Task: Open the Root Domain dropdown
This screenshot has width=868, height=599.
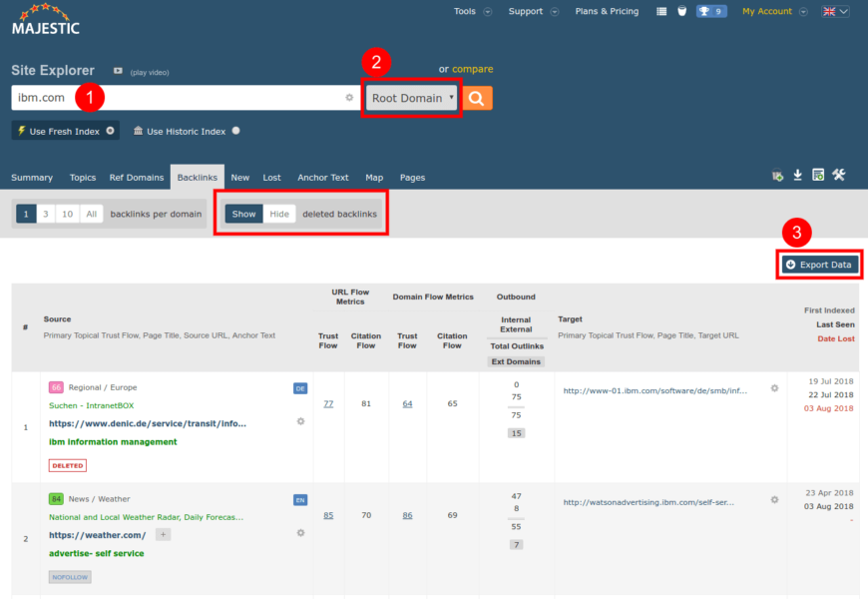Action: tap(412, 98)
